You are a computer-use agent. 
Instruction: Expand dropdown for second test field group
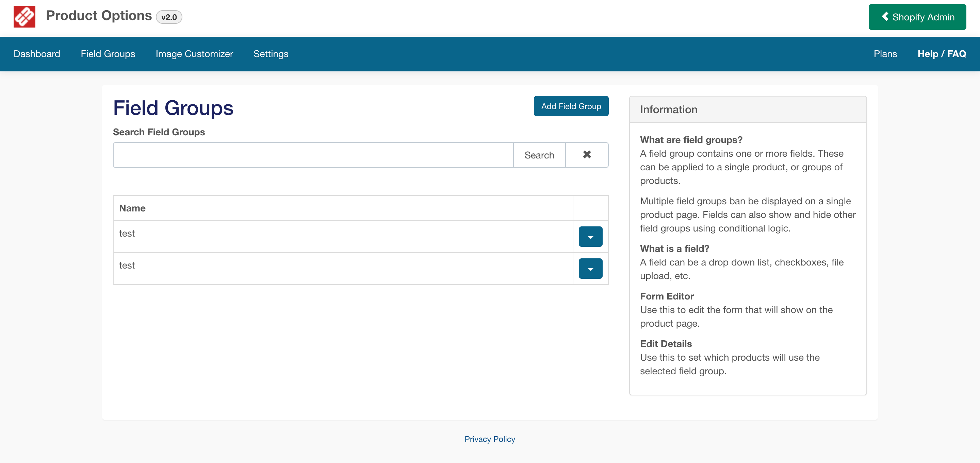pos(590,269)
